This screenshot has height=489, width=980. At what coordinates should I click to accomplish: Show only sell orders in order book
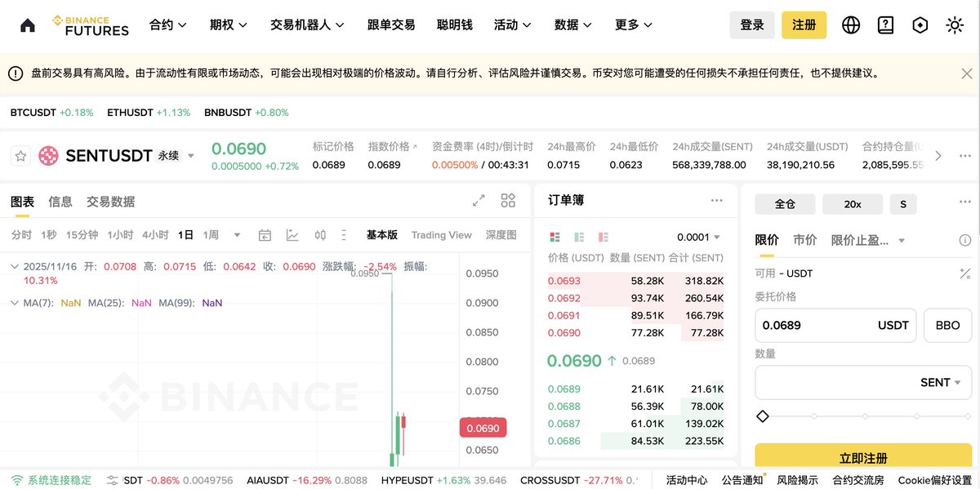pos(603,238)
